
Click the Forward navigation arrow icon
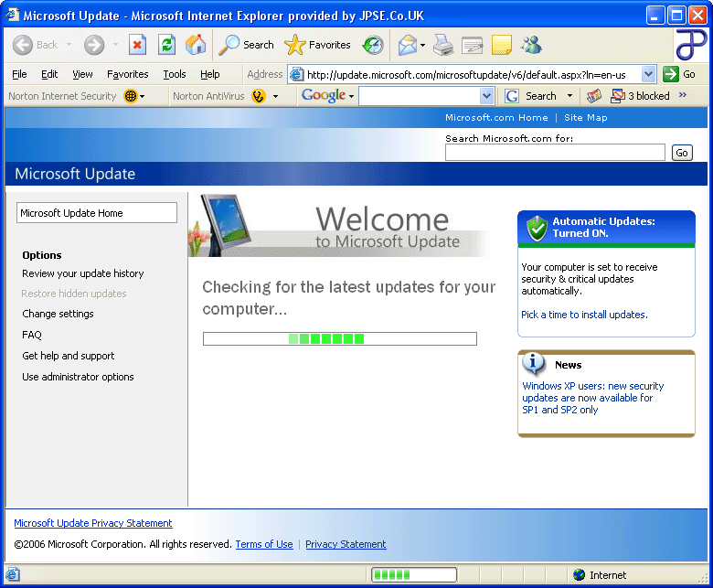[94, 45]
